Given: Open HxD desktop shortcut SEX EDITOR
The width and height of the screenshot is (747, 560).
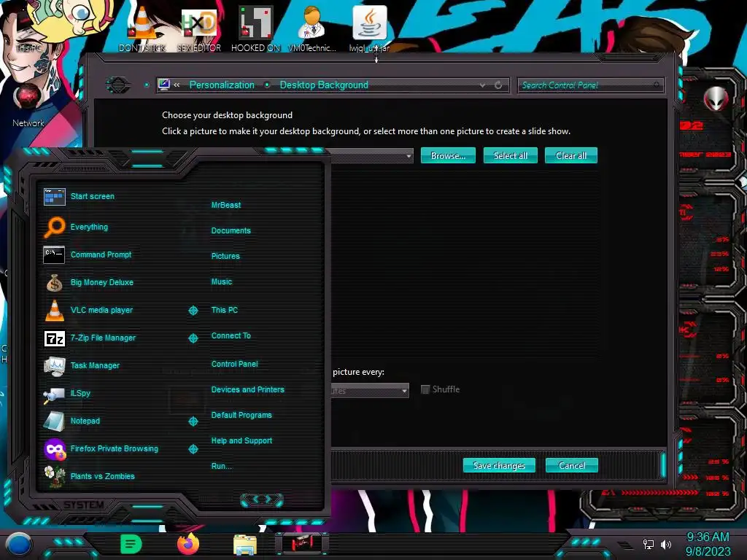Looking at the screenshot, I should tap(198, 29).
